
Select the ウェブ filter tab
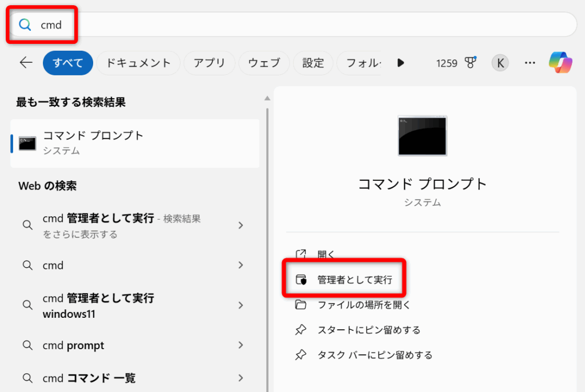tap(264, 63)
